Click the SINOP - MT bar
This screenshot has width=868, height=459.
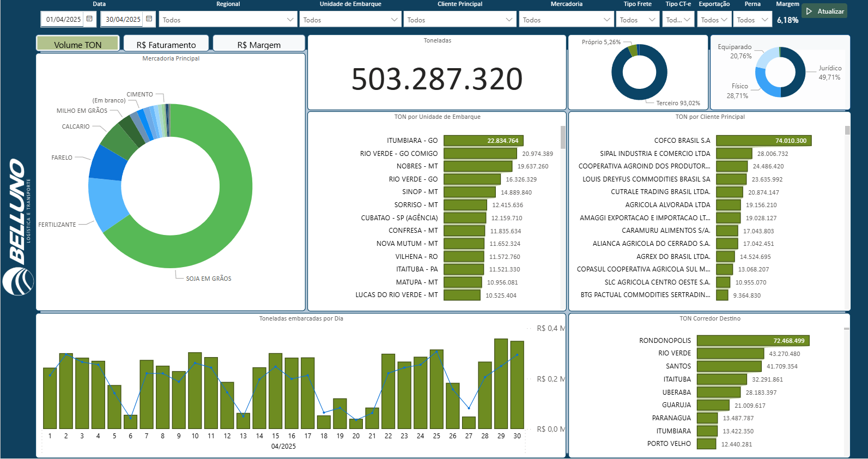[470, 192]
